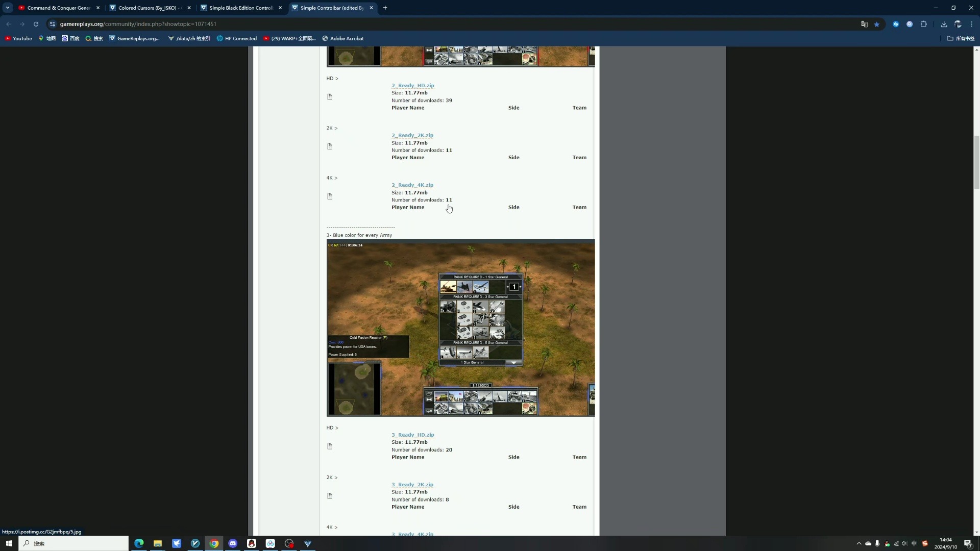Click file icon beside 2_Ready_4K.zip
Viewport: 980px width, 551px height.
(x=330, y=196)
